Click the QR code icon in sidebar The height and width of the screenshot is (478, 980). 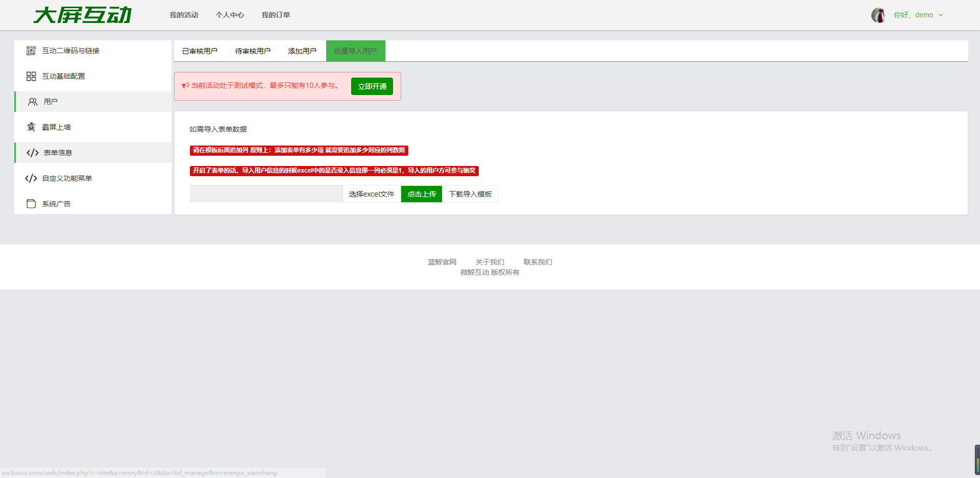point(31,51)
